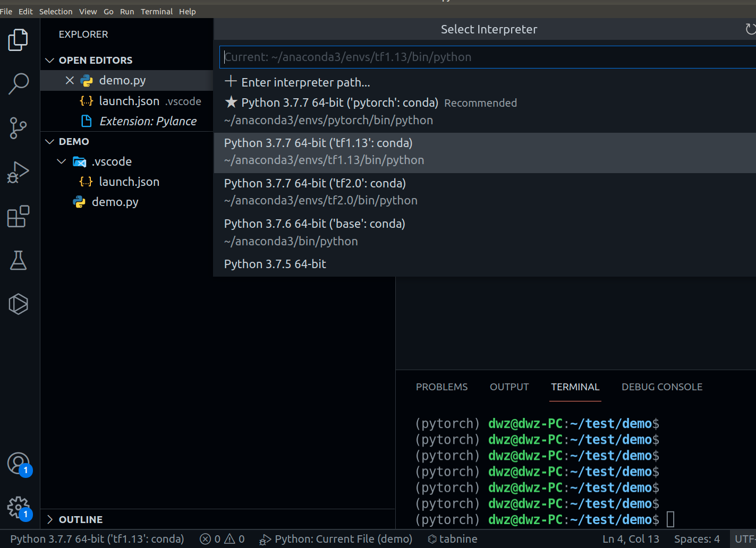Click the EXPLORER panel title
756x548 pixels.
pyautogui.click(x=83, y=34)
